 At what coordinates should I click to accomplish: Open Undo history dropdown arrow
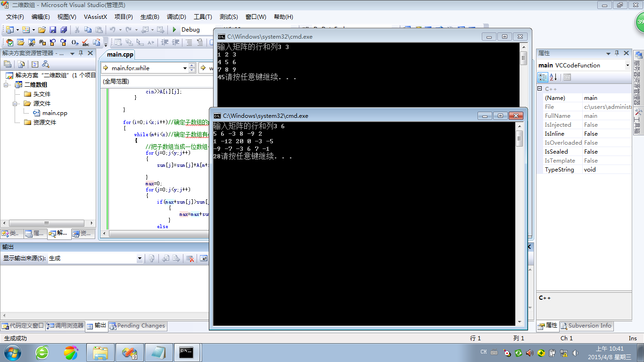click(x=120, y=30)
